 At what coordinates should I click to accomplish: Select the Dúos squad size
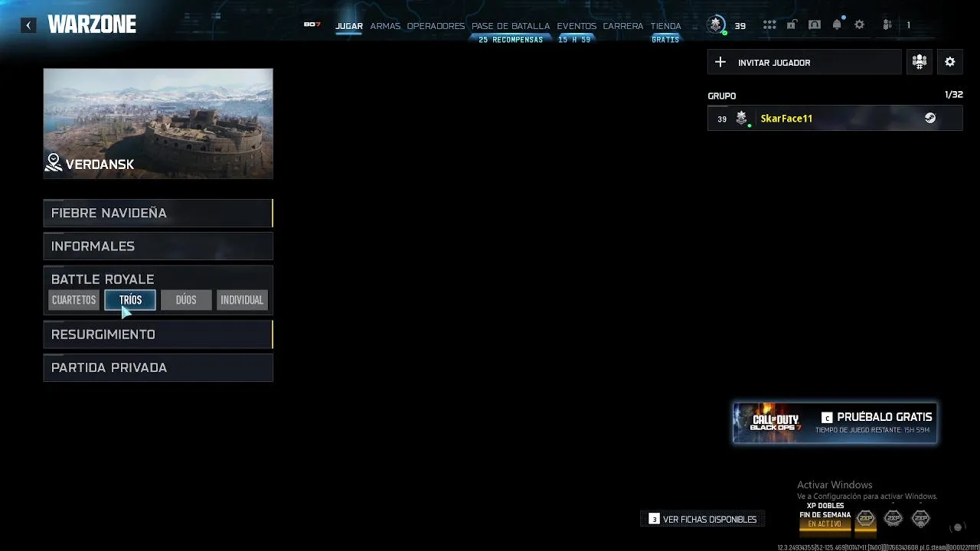pos(186,300)
